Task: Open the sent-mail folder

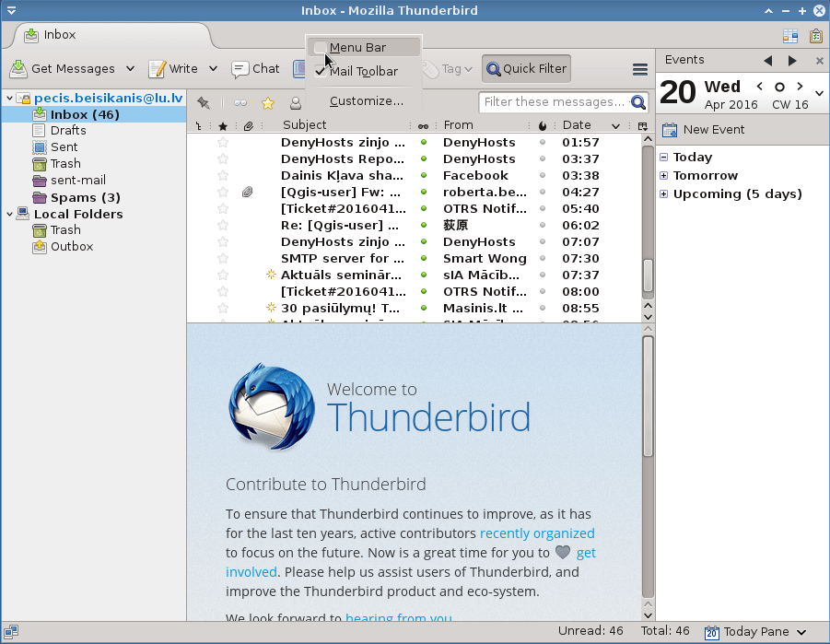Action: [x=78, y=181]
